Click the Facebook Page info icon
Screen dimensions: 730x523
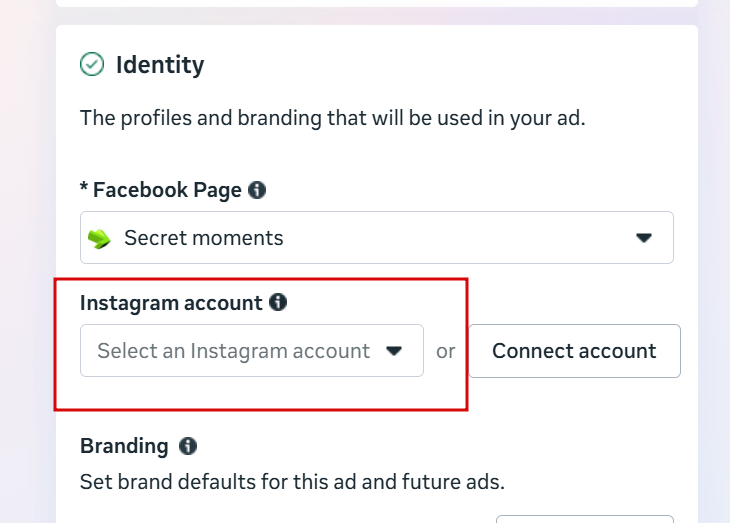click(257, 190)
